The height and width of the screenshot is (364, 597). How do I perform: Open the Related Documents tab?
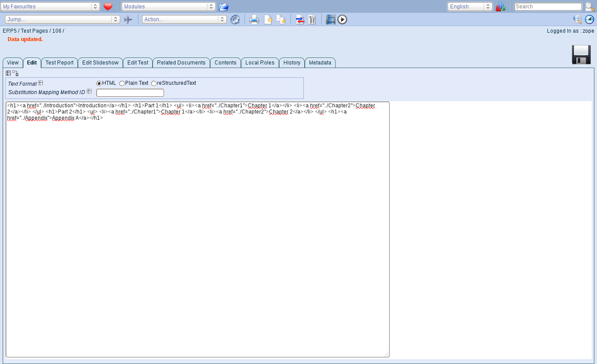point(181,63)
